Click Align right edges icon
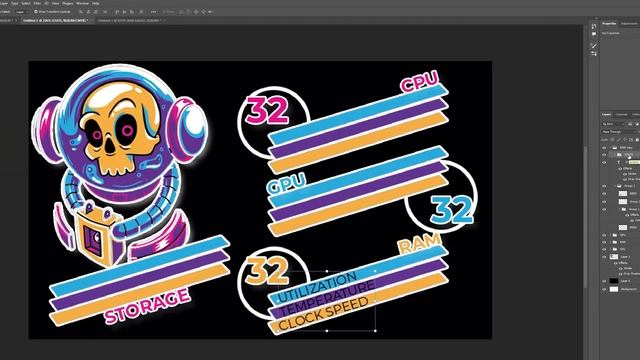640x360 pixels. point(96,12)
